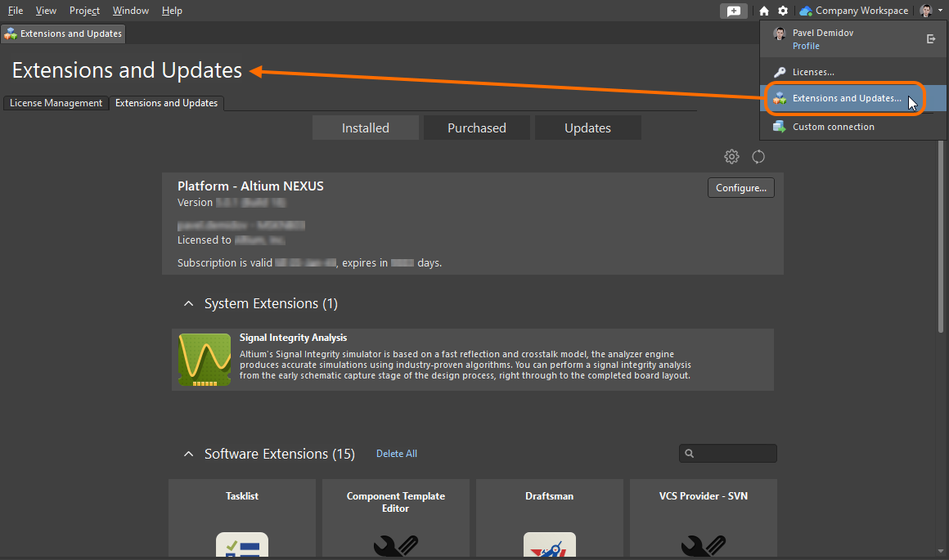This screenshot has width=949, height=560.
Task: Select the Updates tab
Action: (x=587, y=128)
